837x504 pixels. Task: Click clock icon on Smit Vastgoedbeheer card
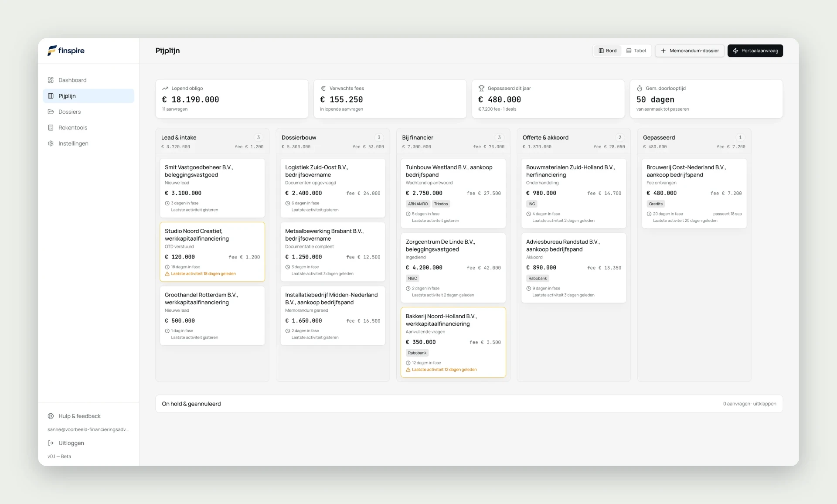click(x=167, y=203)
